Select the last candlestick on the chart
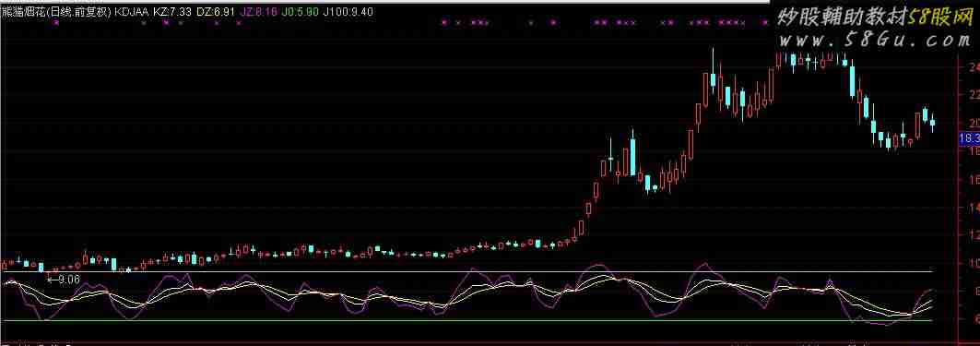980x346 pixels. 932,122
